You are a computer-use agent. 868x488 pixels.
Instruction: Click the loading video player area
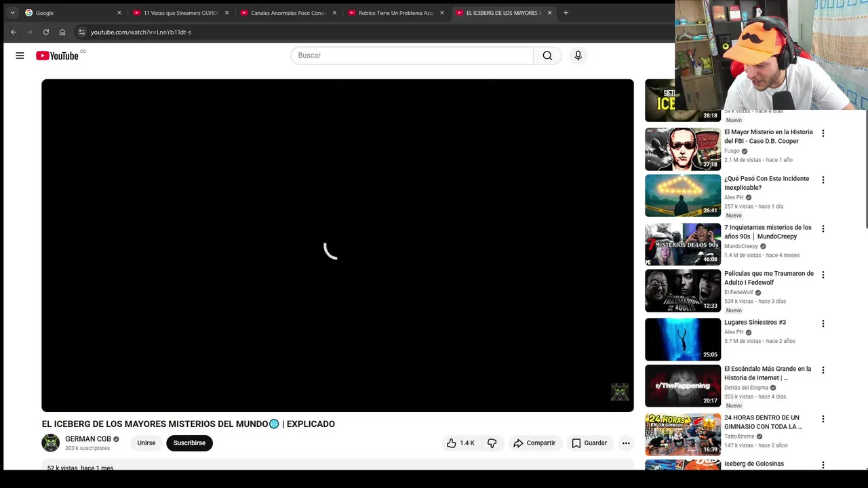[x=338, y=245]
